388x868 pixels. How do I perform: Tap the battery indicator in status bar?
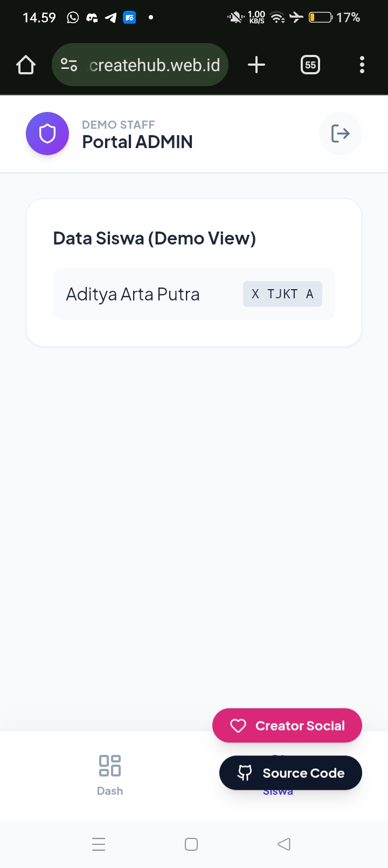(x=320, y=18)
